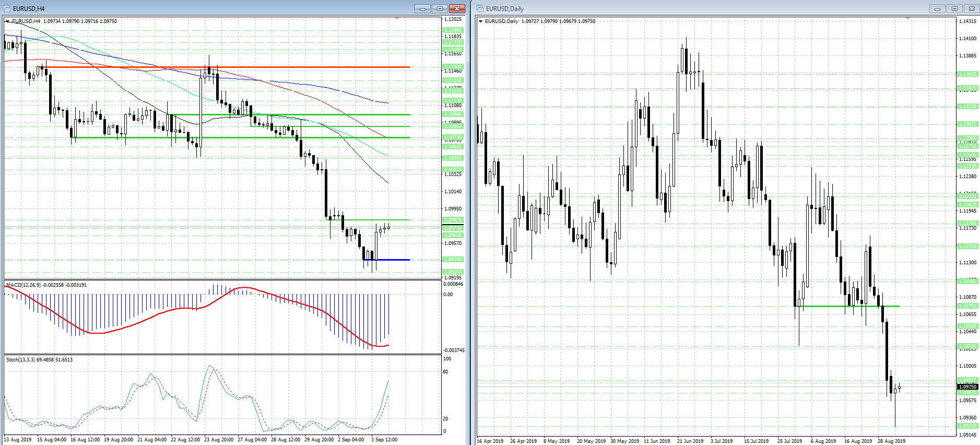Click the 1.09390 level label in H4 chart
Viewport: 980px width, 445px height.
click(x=453, y=260)
